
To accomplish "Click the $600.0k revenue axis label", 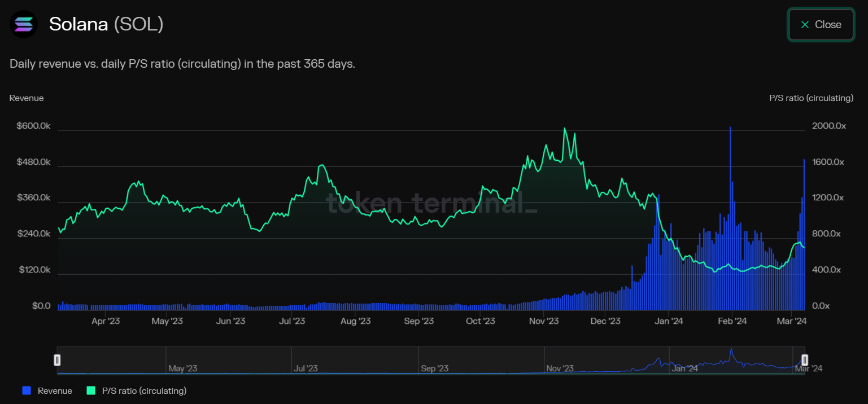I will [x=33, y=126].
